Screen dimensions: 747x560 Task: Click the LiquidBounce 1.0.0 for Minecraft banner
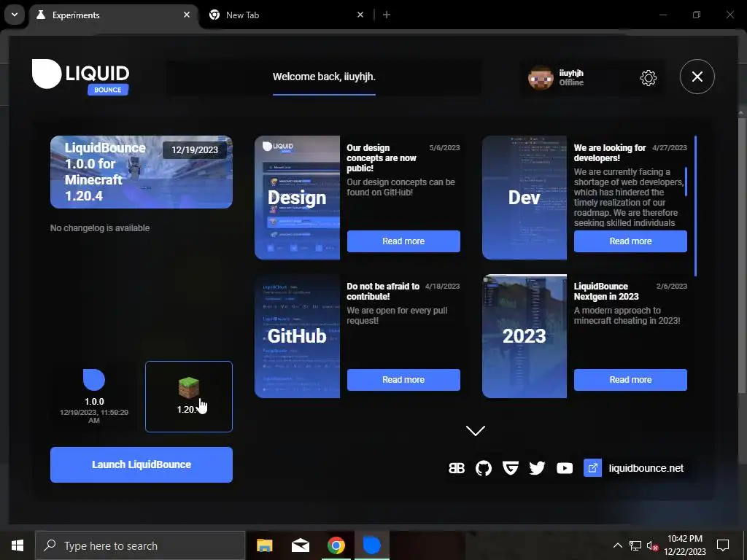(x=142, y=172)
